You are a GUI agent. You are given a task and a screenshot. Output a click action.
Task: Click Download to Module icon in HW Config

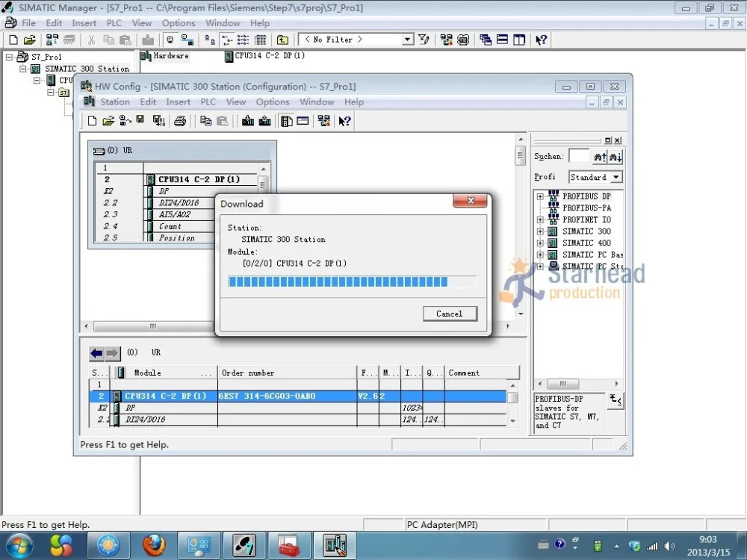click(x=248, y=121)
